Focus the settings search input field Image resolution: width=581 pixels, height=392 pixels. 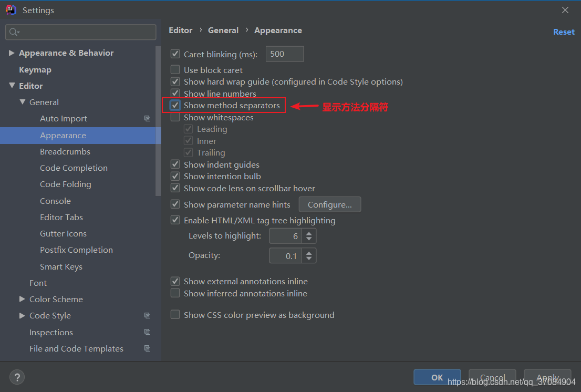pyautogui.click(x=81, y=32)
